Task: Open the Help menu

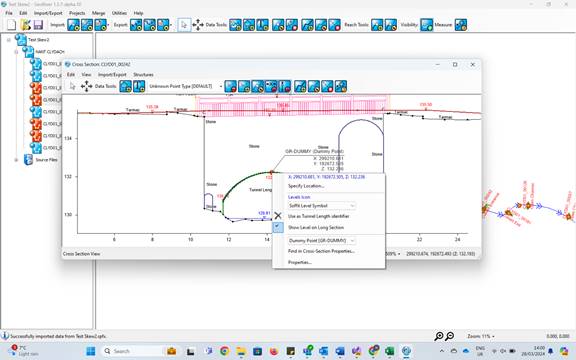Action: pos(138,13)
